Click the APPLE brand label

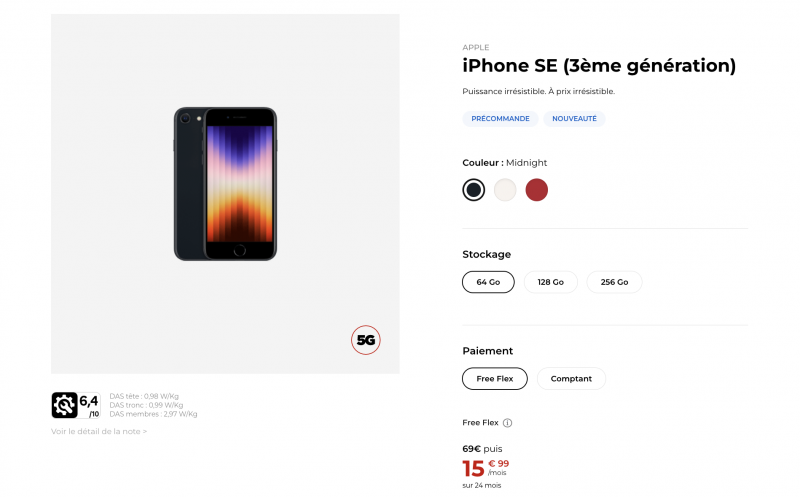coord(476,47)
